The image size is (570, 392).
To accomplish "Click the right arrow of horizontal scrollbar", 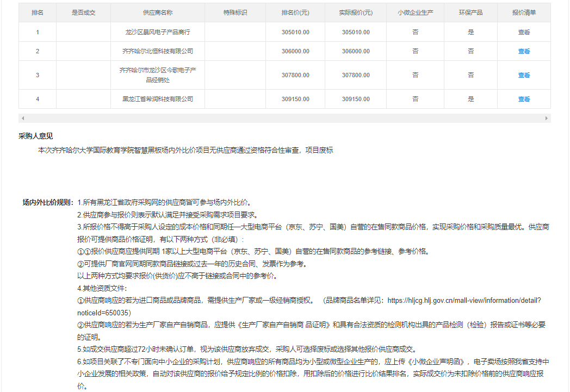I will [547, 118].
